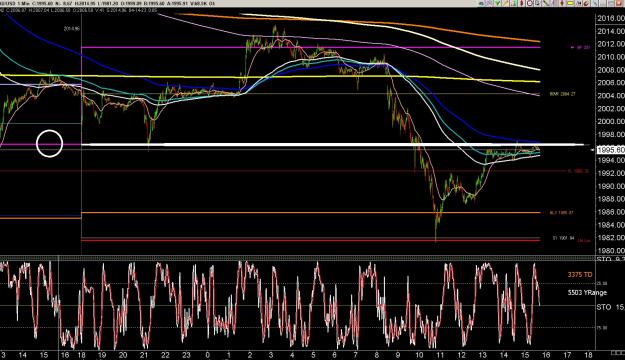
Task: Select the yellow pencil drawing tool icon
Action: coord(505,3)
